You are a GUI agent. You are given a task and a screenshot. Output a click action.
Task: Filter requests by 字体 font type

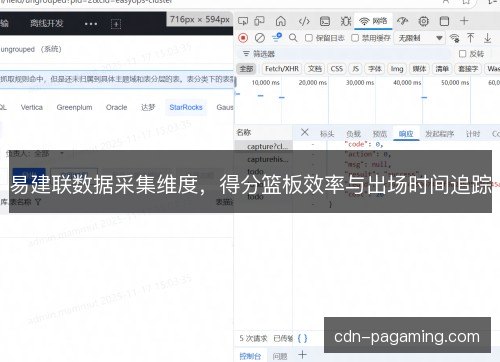click(375, 69)
